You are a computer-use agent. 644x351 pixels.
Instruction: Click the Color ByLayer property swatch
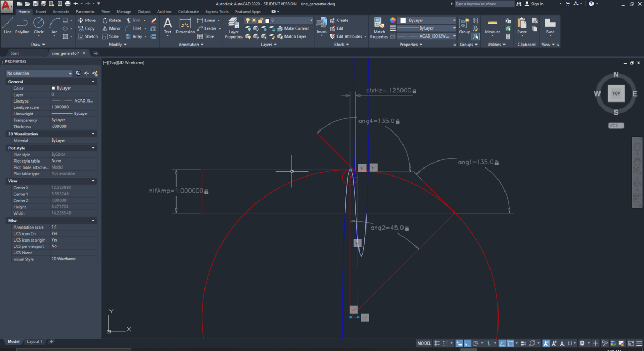tap(53, 88)
